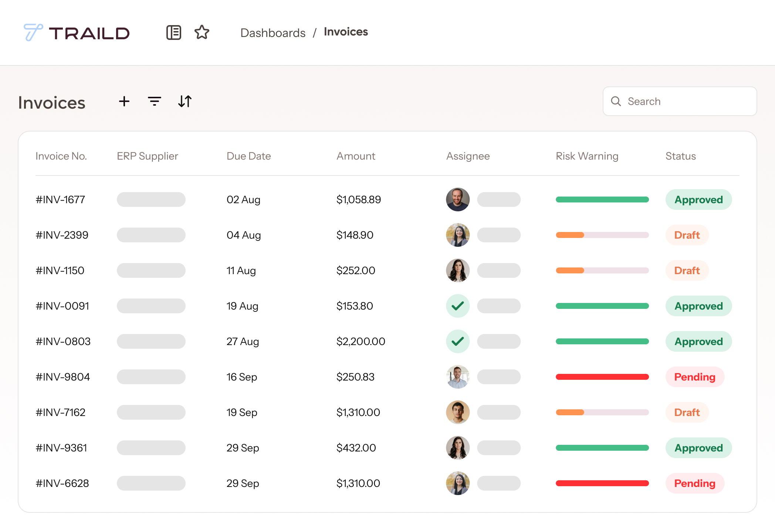Click the assignee avatar for #INV-1677
The height and width of the screenshot is (532, 775).
point(458,199)
